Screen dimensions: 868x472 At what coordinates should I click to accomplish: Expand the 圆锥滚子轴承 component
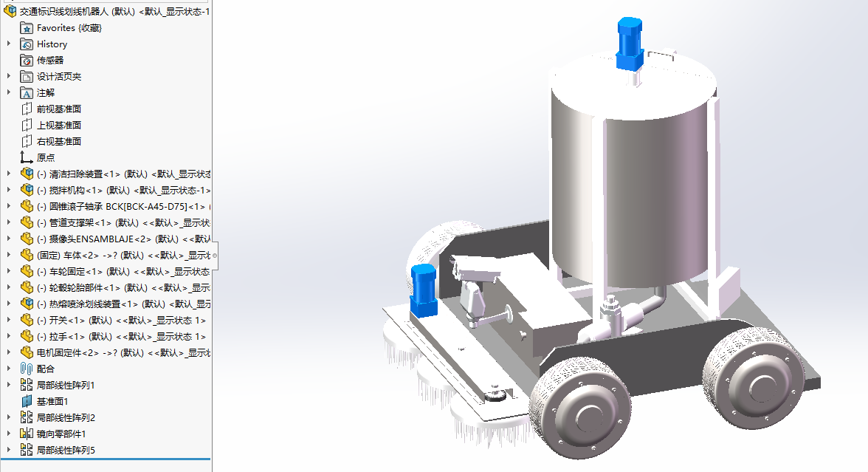tap(8, 205)
